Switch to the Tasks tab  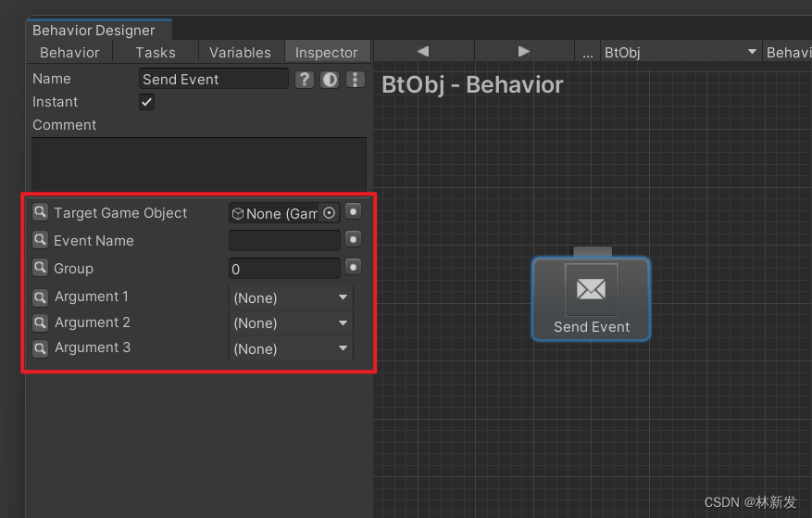coord(156,53)
